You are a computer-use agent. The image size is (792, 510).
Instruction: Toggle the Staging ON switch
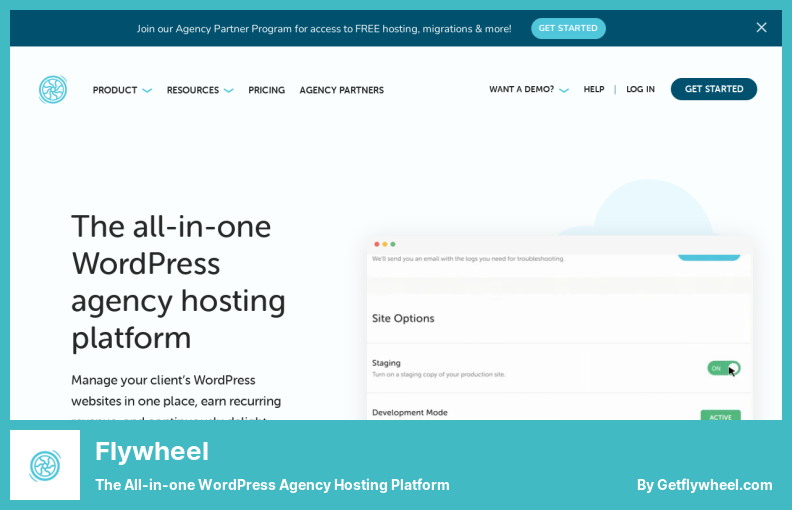coord(724,368)
